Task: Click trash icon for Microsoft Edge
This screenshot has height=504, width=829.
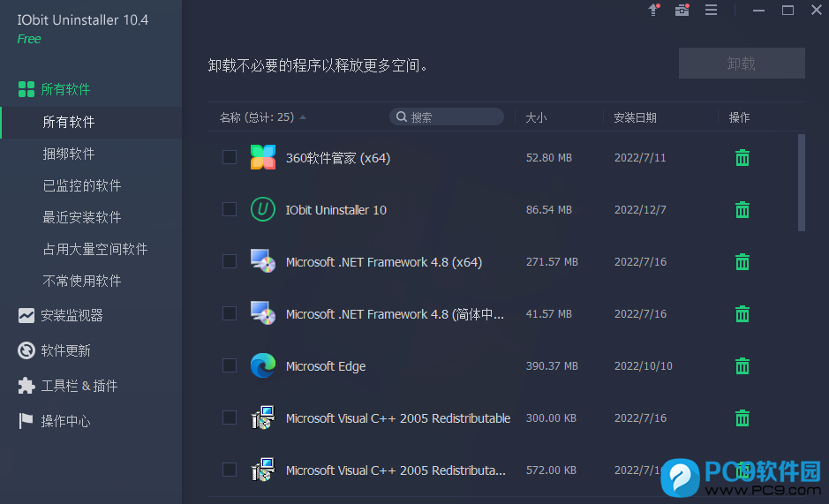Action: coord(742,366)
